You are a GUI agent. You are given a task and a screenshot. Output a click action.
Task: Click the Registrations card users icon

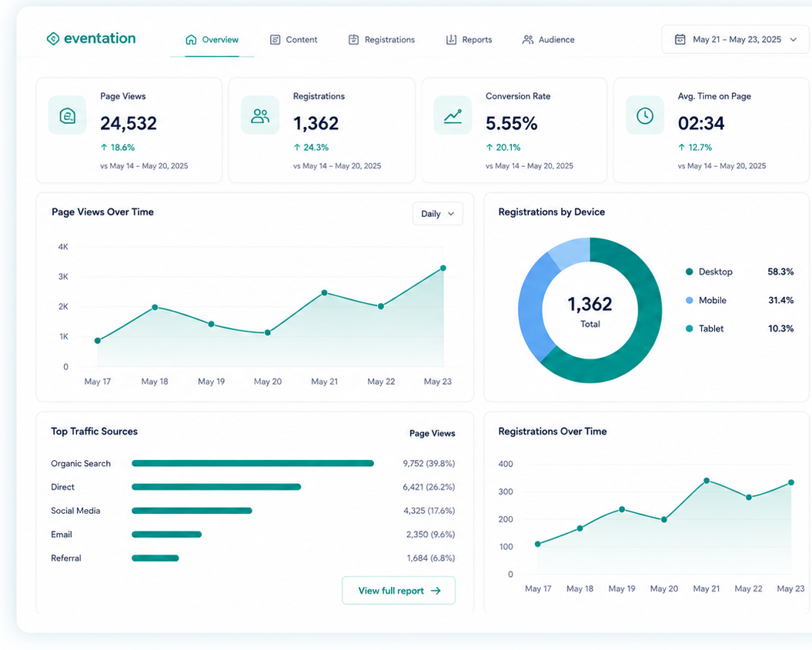[260, 115]
